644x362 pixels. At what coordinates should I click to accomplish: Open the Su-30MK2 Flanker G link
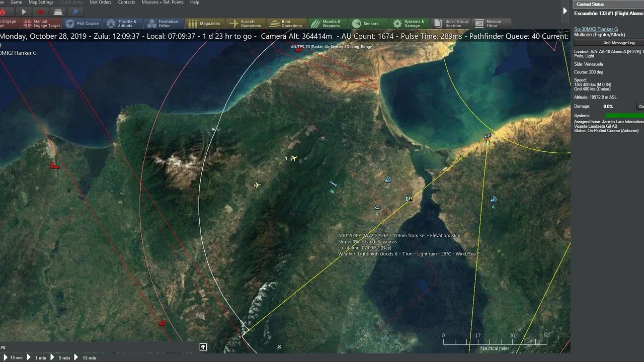click(596, 29)
